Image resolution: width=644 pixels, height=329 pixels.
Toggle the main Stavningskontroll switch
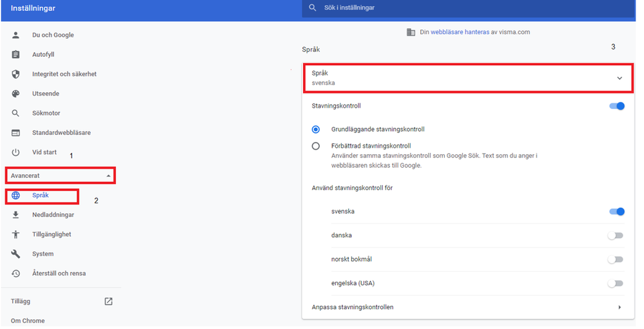[617, 106]
